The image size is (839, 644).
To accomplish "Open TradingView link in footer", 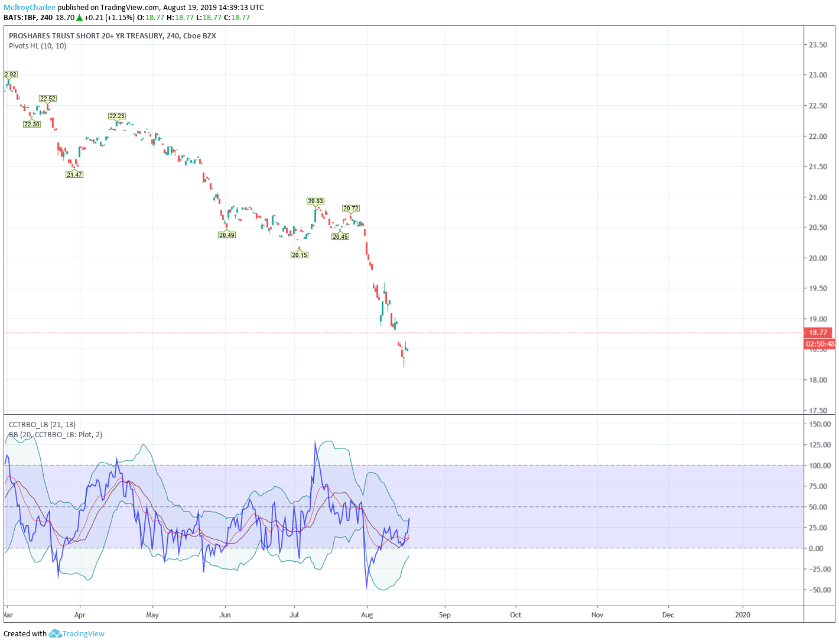I will (83, 633).
